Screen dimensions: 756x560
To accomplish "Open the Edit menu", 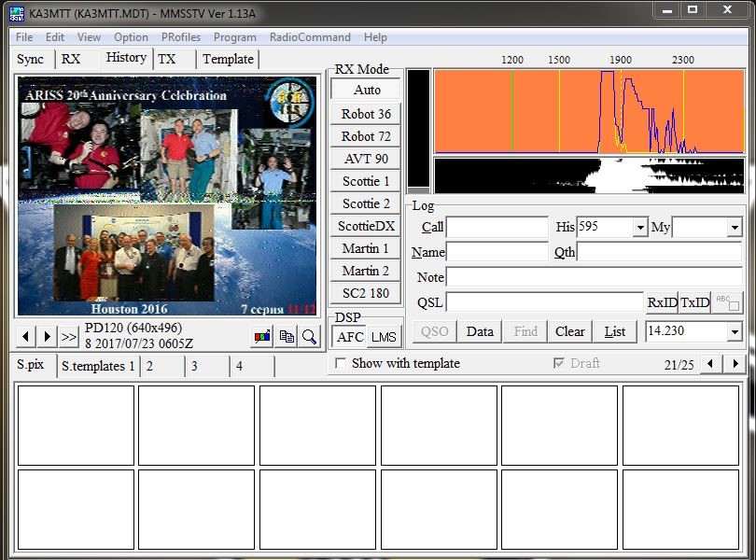I will click(55, 37).
